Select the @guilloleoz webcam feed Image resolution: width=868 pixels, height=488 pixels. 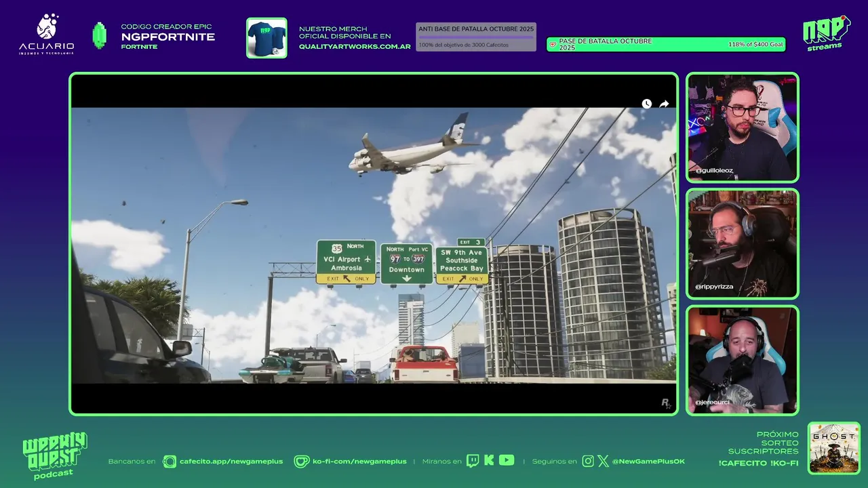coord(743,127)
